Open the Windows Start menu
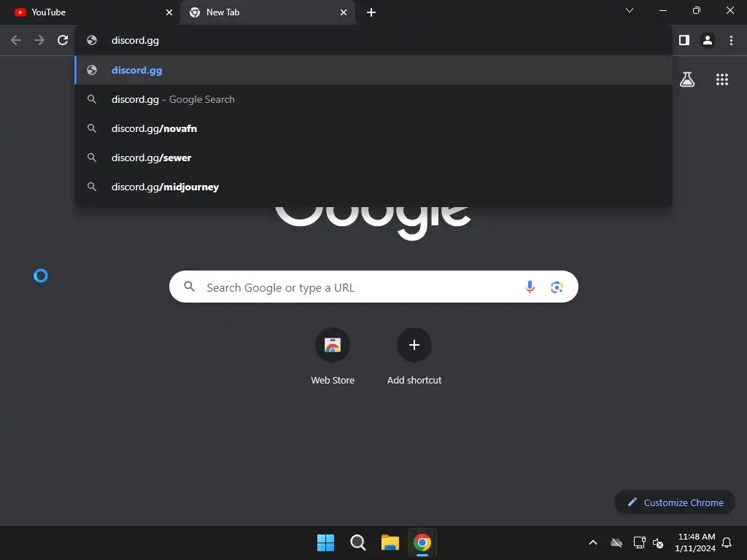Screen dimensions: 747x560 326,542
